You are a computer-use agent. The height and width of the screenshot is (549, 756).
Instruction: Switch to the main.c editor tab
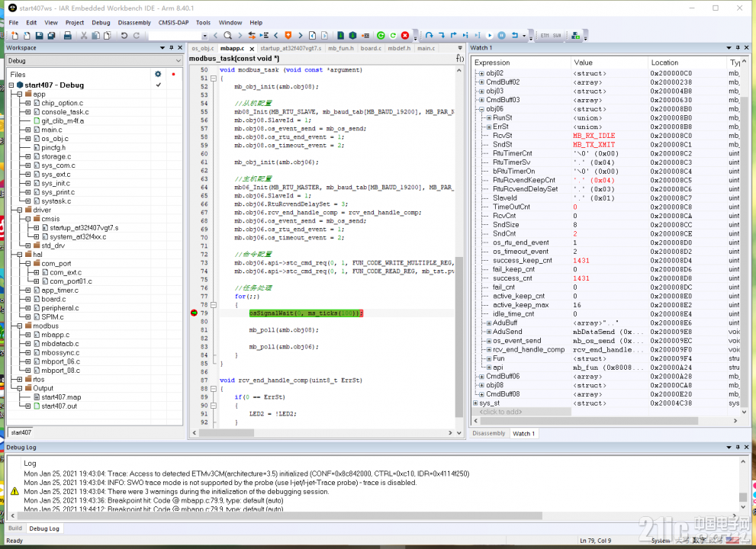[426, 48]
